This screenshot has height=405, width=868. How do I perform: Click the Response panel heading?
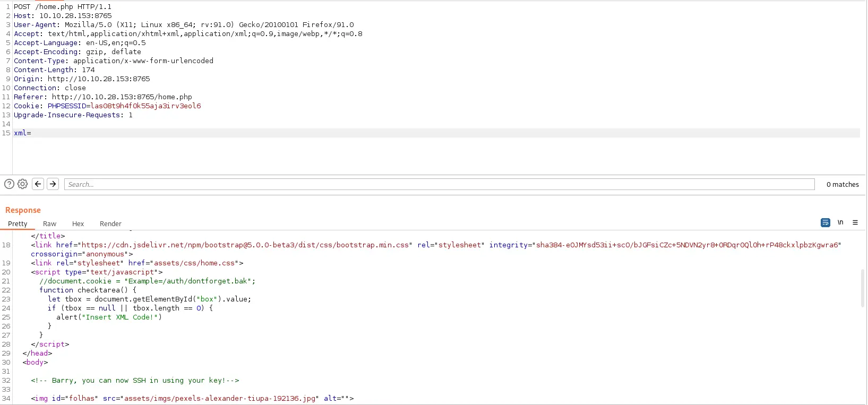[x=23, y=210]
